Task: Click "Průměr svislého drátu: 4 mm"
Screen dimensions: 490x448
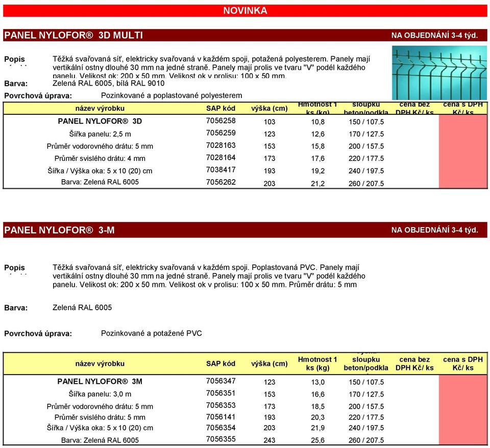Action: 100,158
